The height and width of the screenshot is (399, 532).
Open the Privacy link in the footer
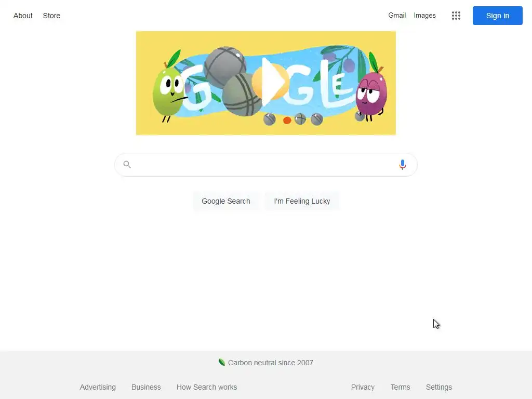pyautogui.click(x=363, y=387)
